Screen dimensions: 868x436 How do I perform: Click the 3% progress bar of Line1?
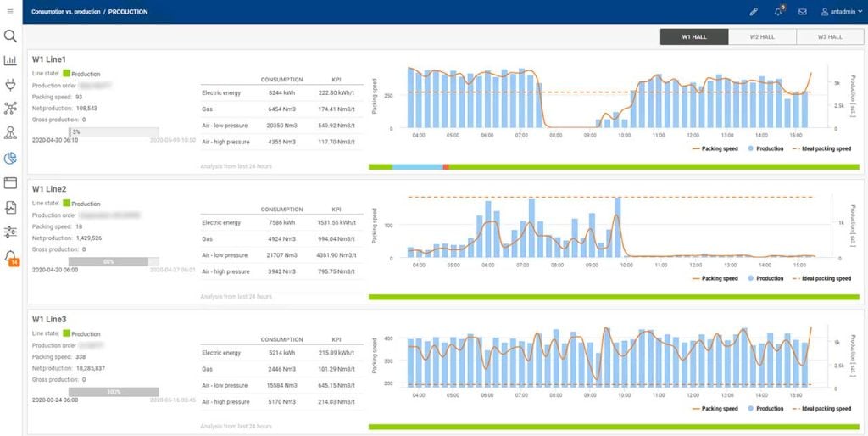pyautogui.click(x=114, y=131)
